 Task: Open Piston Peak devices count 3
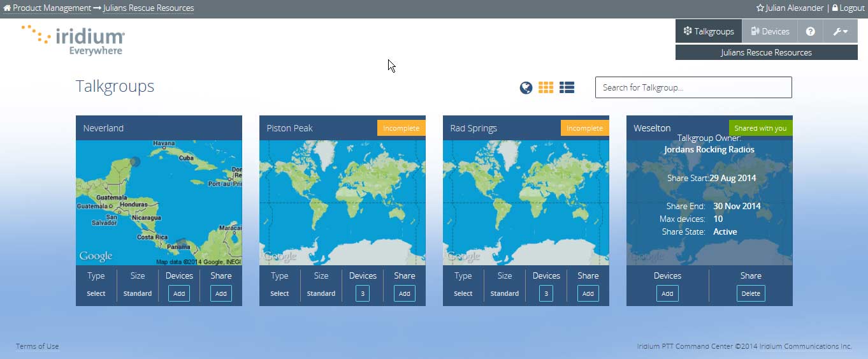[363, 293]
